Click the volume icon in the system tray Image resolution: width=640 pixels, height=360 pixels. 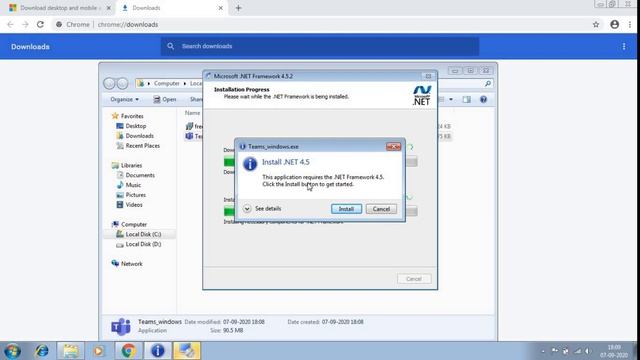(x=588, y=351)
